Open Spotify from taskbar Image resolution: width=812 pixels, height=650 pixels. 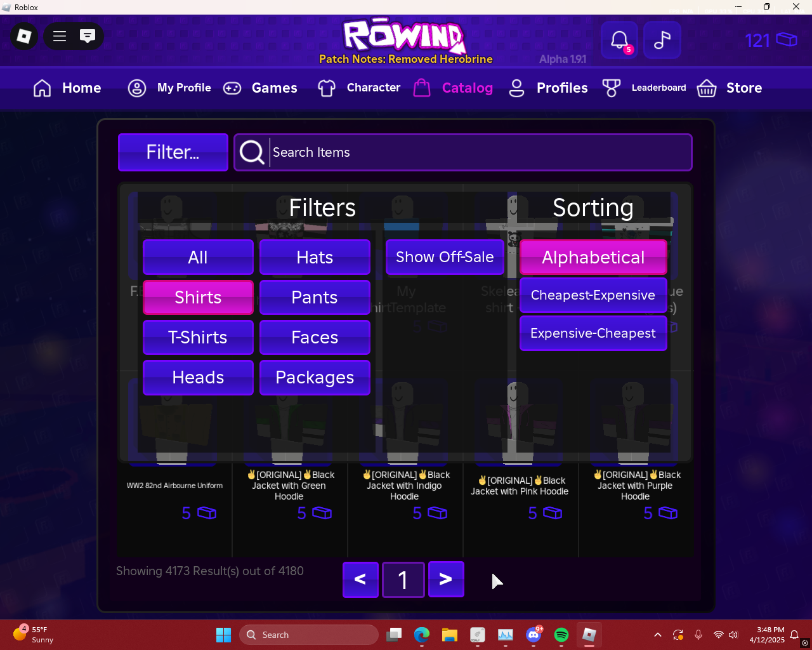[x=561, y=635]
